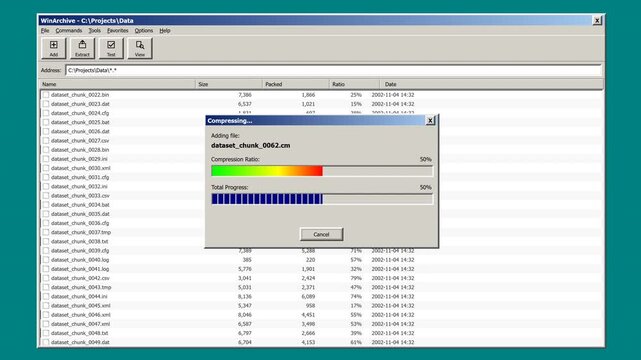Select file name dataset_chunk_0043.tmp

81,287
